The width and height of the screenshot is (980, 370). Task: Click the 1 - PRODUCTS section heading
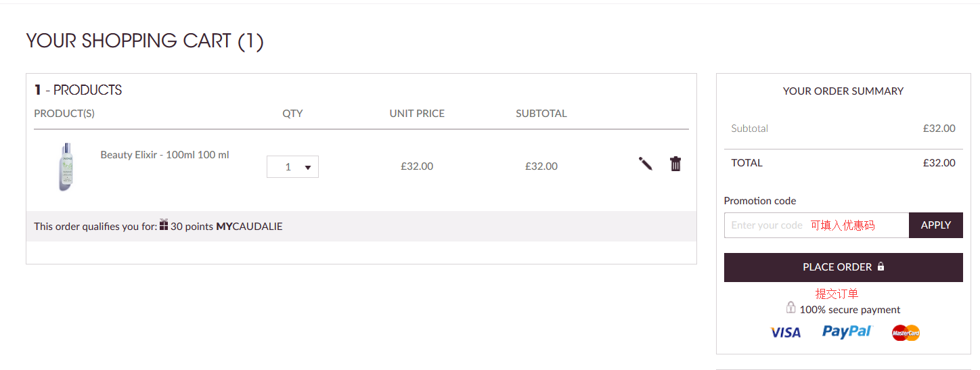tap(79, 90)
